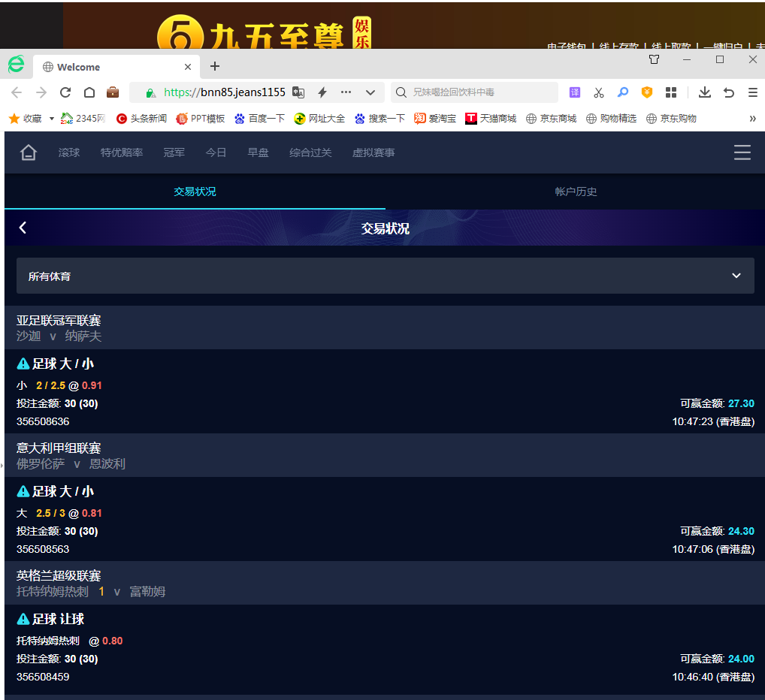Open the briefcase wallet icon
The width and height of the screenshot is (765, 700).
coord(113,92)
